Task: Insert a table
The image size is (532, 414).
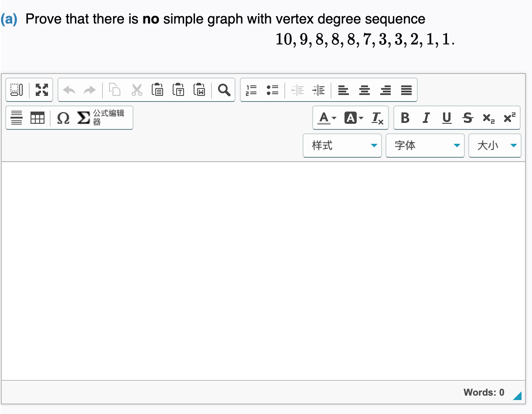Action: (38, 118)
